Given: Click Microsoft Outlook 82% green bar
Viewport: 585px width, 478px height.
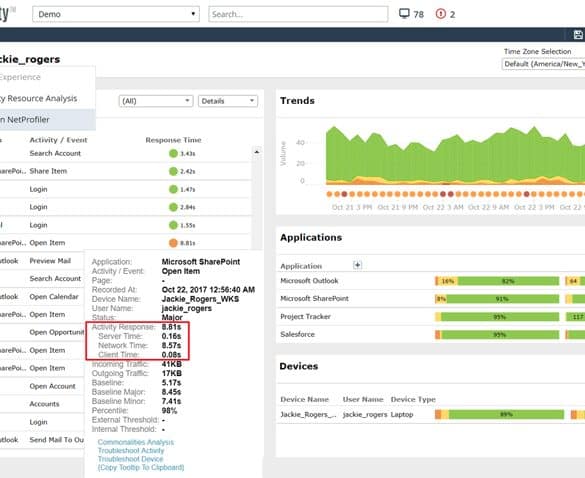Looking at the screenshot, I should tap(508, 281).
